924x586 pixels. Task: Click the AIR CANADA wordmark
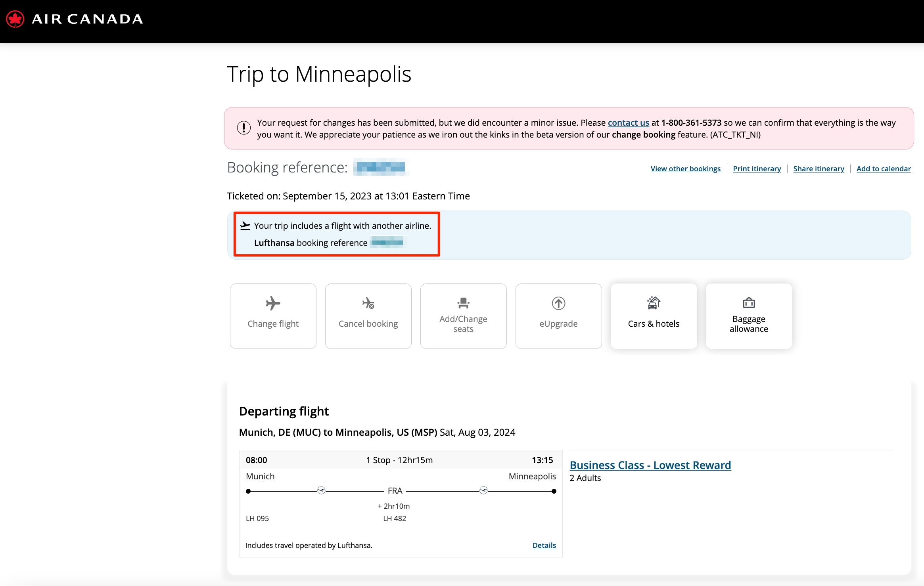tap(87, 19)
